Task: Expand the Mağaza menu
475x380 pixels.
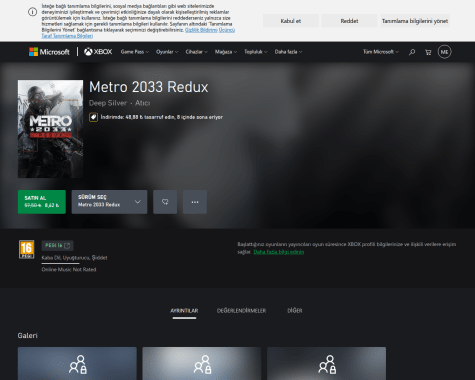Action: tap(226, 52)
